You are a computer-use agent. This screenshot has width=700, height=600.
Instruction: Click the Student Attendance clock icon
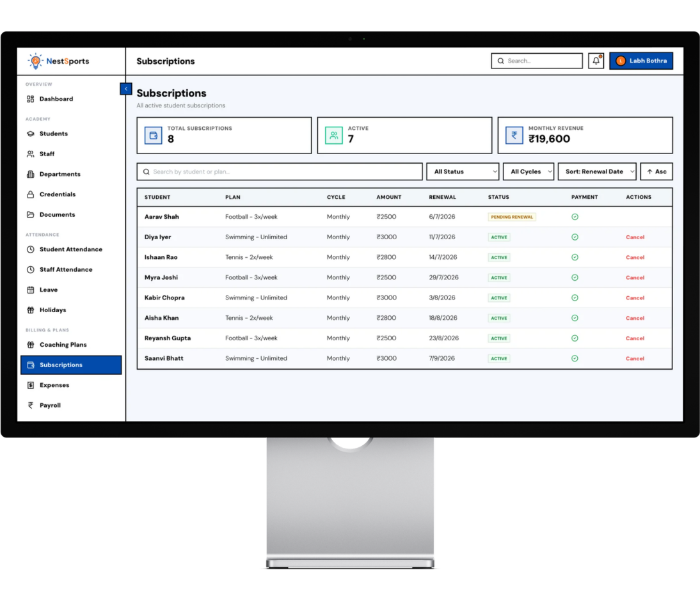[x=30, y=249]
